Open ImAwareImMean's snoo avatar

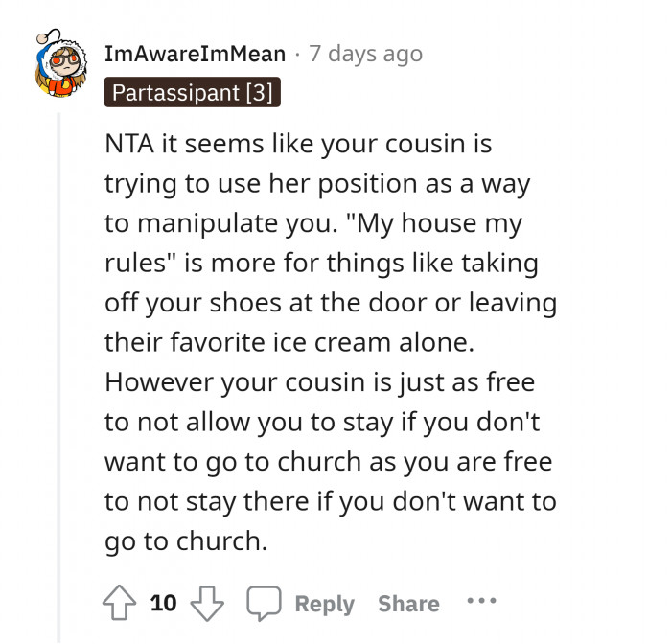point(59,66)
